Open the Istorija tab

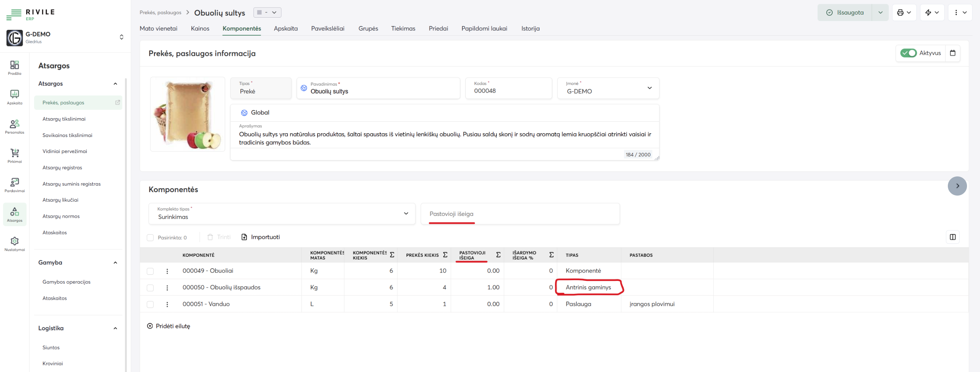[x=530, y=29]
